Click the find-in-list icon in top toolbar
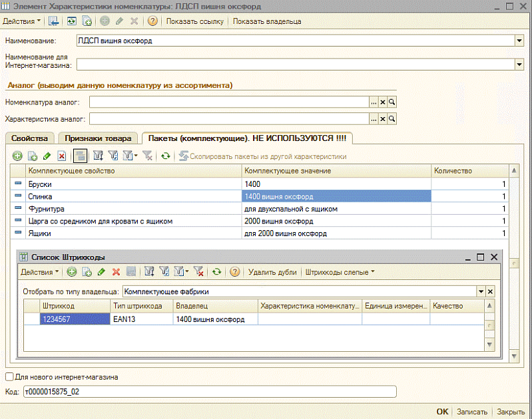The width and height of the screenshot is (532, 419). point(53,21)
